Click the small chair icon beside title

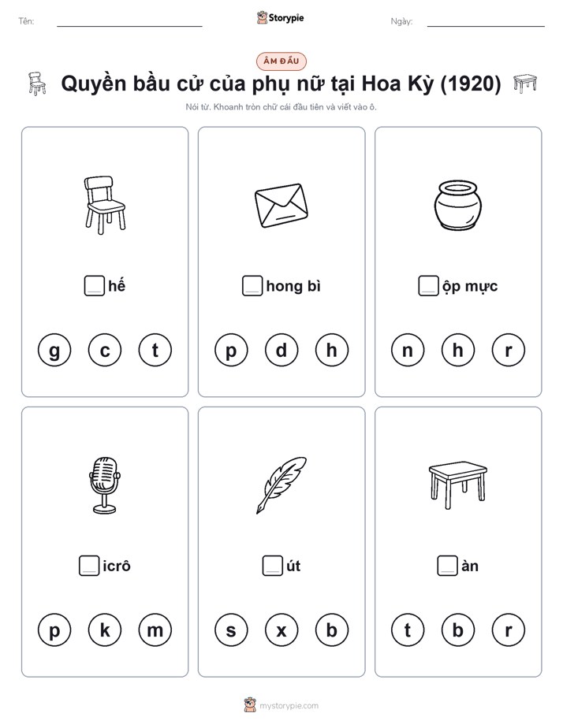click(x=37, y=84)
